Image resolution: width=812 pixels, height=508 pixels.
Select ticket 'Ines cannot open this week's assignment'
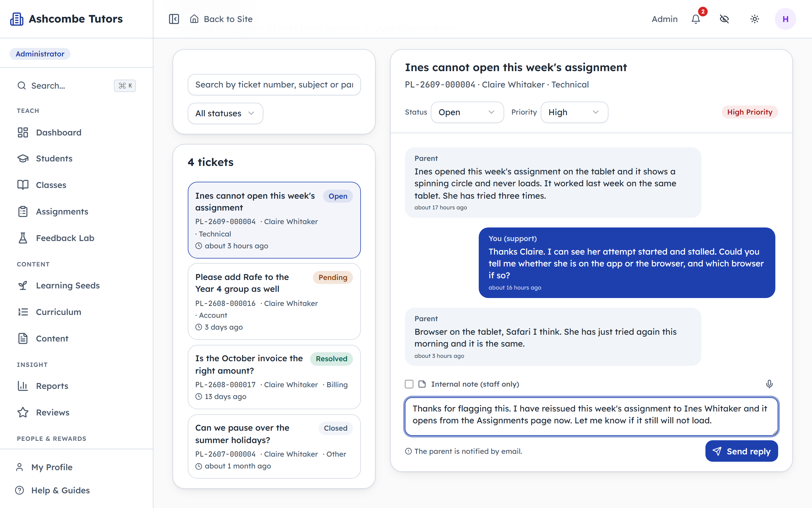click(274, 220)
